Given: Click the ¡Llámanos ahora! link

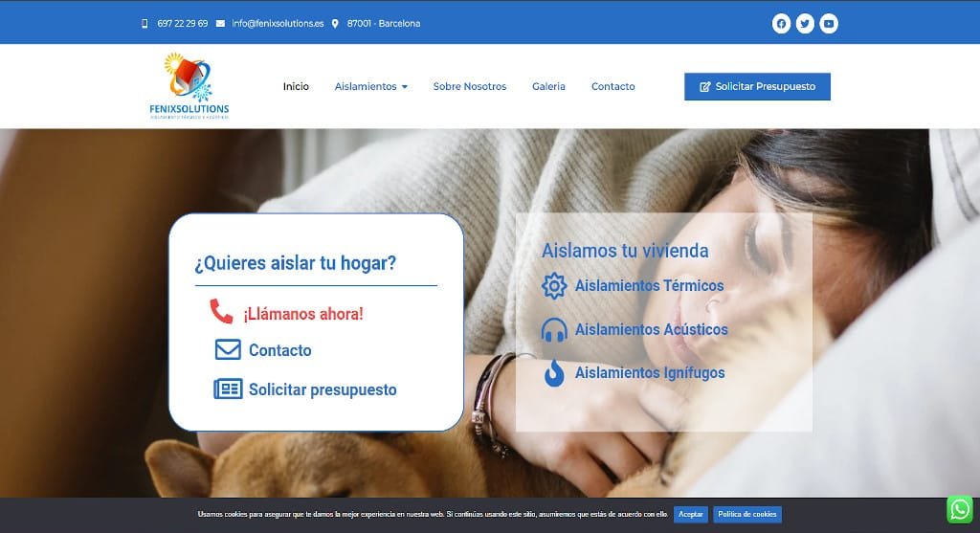Looking at the screenshot, I should tap(303, 313).
